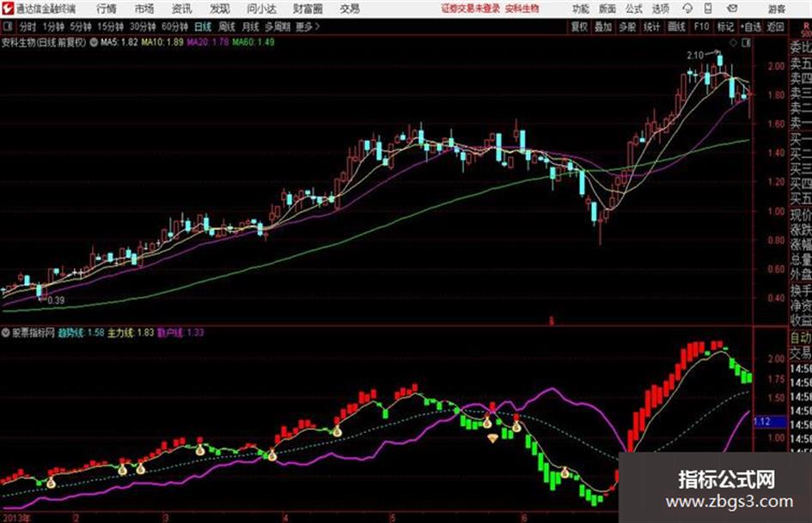Screen dimensions: 812x523
Task: Click the 叠加 overlay button
Action: (603, 27)
